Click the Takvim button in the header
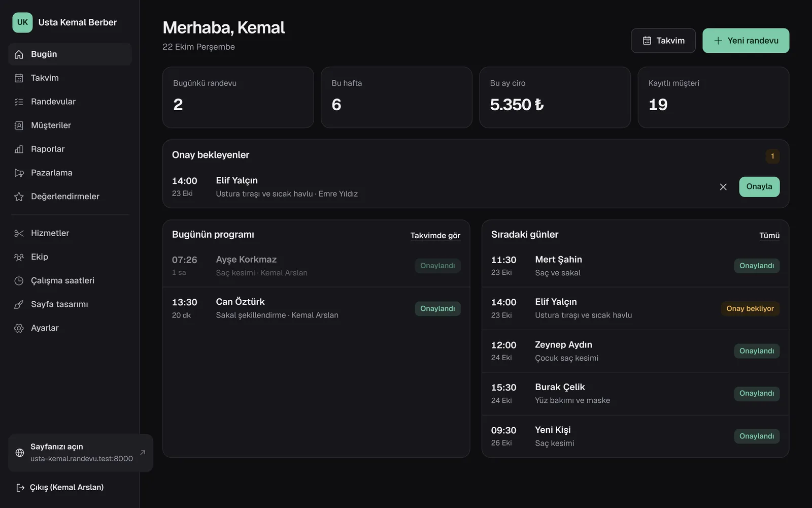The image size is (812, 508). 663,41
